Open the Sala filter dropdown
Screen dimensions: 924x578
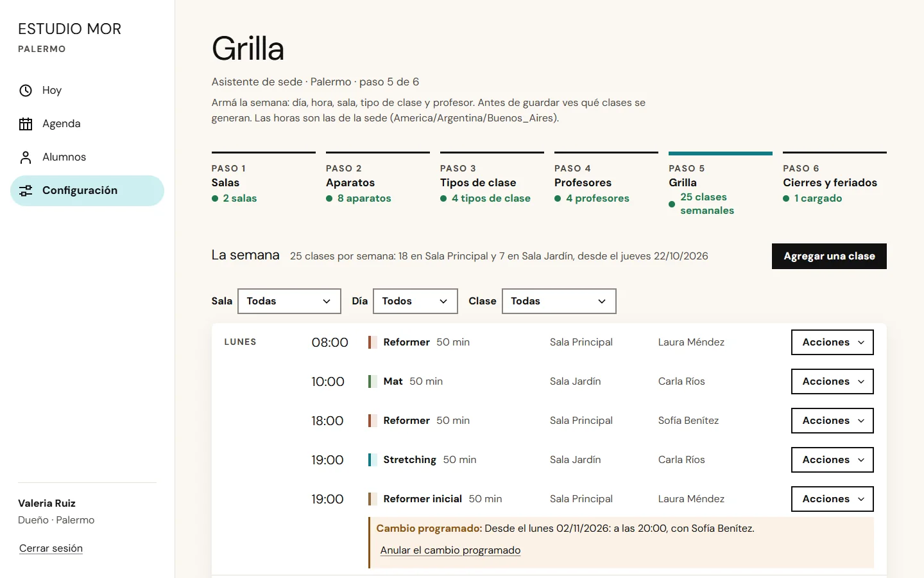click(289, 301)
